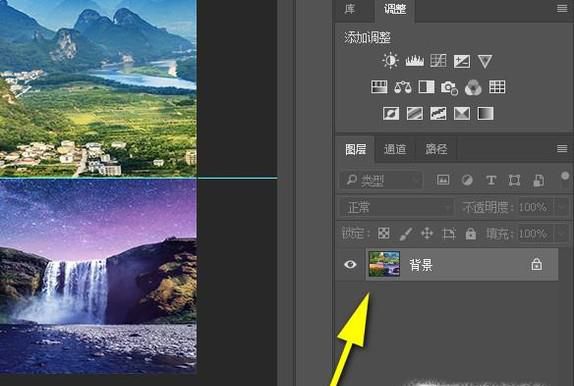The image size is (574, 386).
Task: Add a Channel Mixer adjustment
Action: pyautogui.click(x=473, y=88)
